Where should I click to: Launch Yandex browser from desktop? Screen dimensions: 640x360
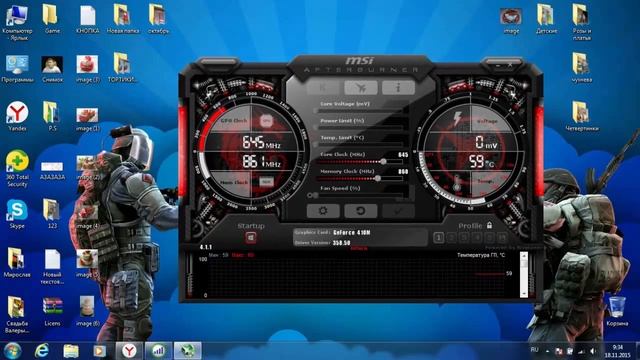(x=17, y=116)
